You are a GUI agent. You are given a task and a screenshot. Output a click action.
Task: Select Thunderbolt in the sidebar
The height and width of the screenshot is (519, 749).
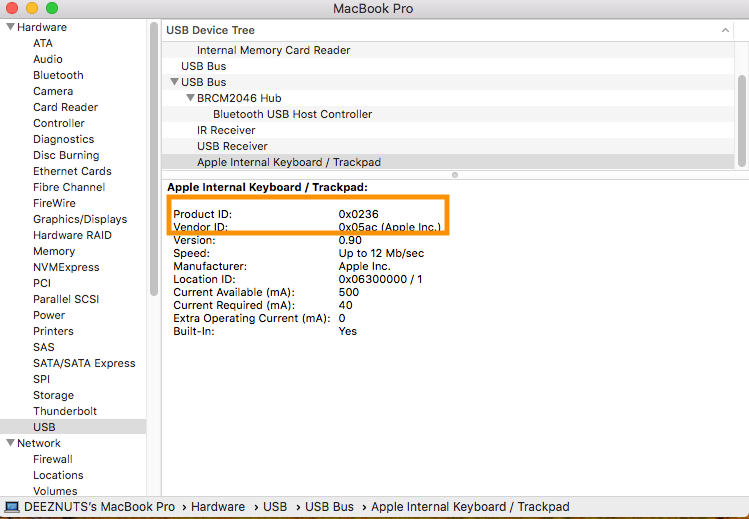[x=65, y=411]
